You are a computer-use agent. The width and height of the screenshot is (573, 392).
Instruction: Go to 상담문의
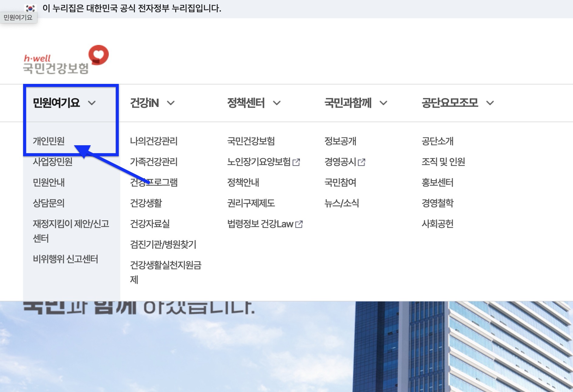(x=49, y=203)
